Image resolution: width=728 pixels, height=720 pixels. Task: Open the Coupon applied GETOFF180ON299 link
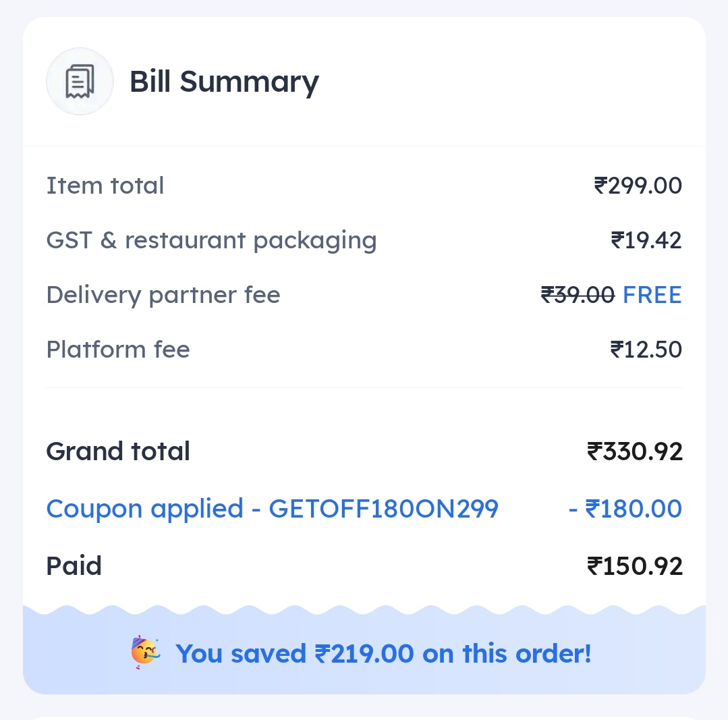273,509
